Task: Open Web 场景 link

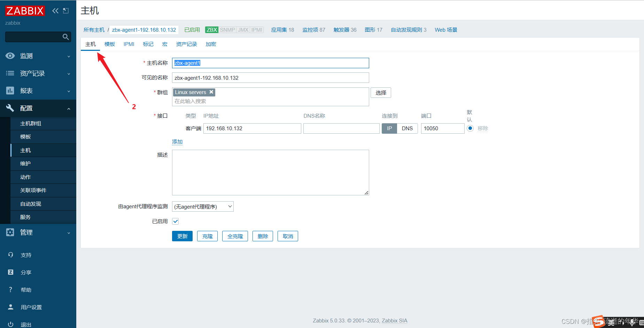Action: [446, 30]
